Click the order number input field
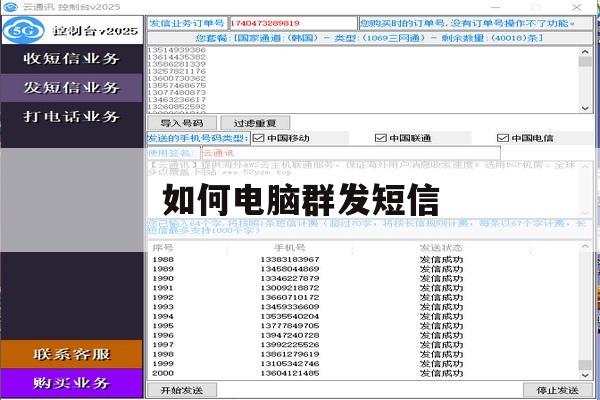Image resolution: width=600 pixels, height=400 pixels. click(x=293, y=23)
